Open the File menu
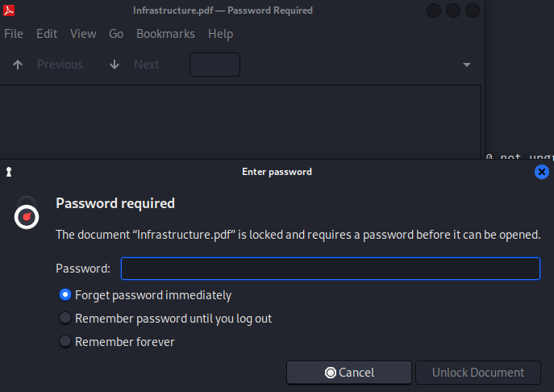This screenshot has width=554, height=392. pos(14,34)
